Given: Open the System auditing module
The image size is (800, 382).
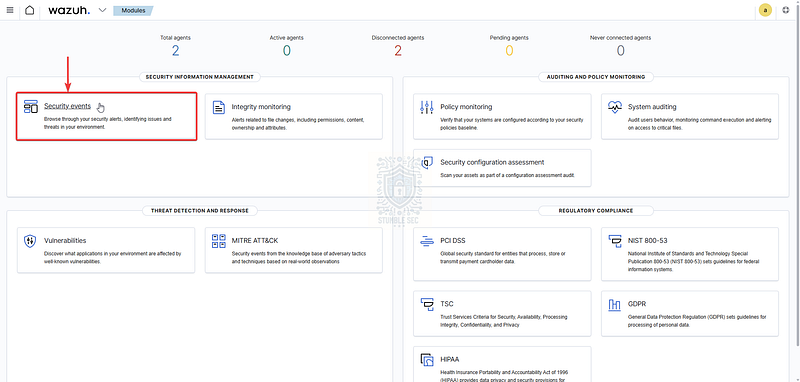Looking at the screenshot, I should click(x=652, y=107).
